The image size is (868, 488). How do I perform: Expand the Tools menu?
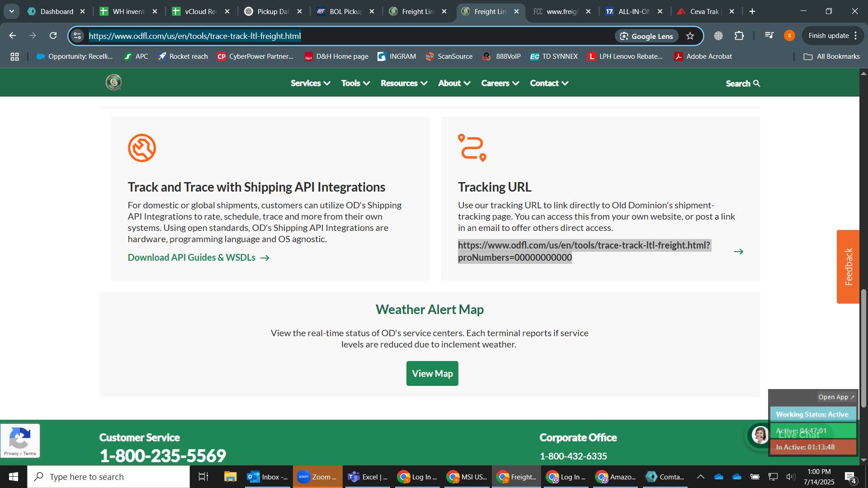355,83
